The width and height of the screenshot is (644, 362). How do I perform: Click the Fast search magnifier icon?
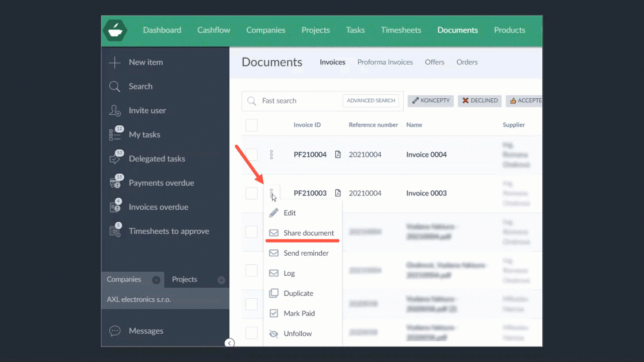point(252,101)
